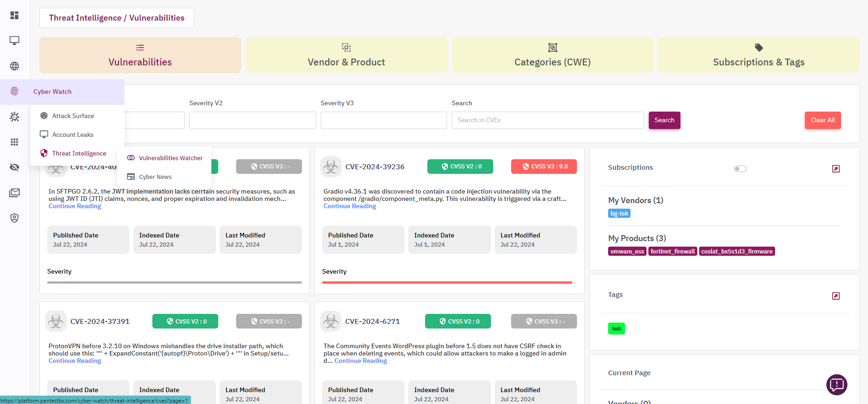The width and height of the screenshot is (868, 404).
Task: Click the Search button
Action: (x=664, y=120)
